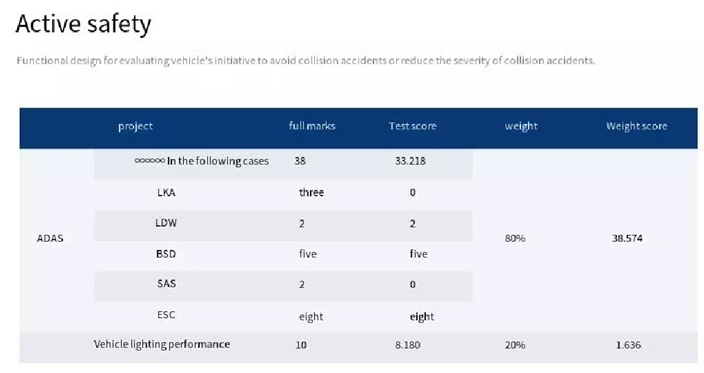Click the Weight score column header
The width and height of the screenshot is (704, 373).
click(x=636, y=126)
